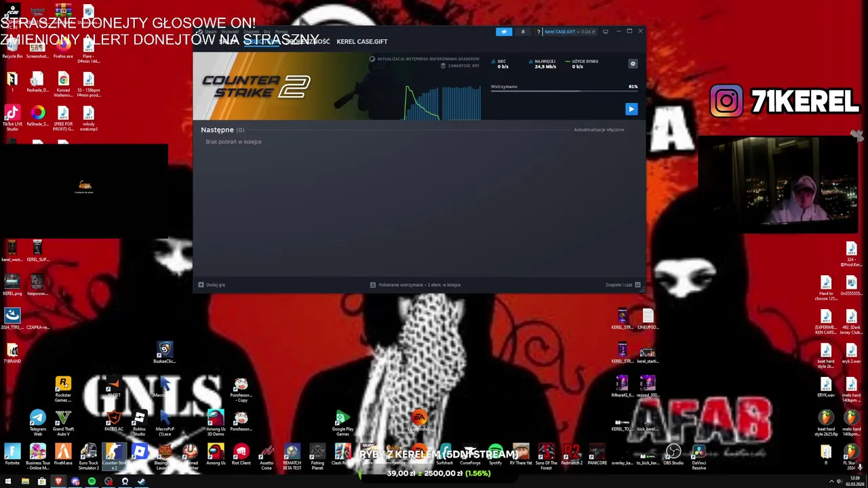Image resolution: width=868 pixels, height=488 pixels.
Task: Open Grand Theft Auto V shortcut
Action: (63, 422)
